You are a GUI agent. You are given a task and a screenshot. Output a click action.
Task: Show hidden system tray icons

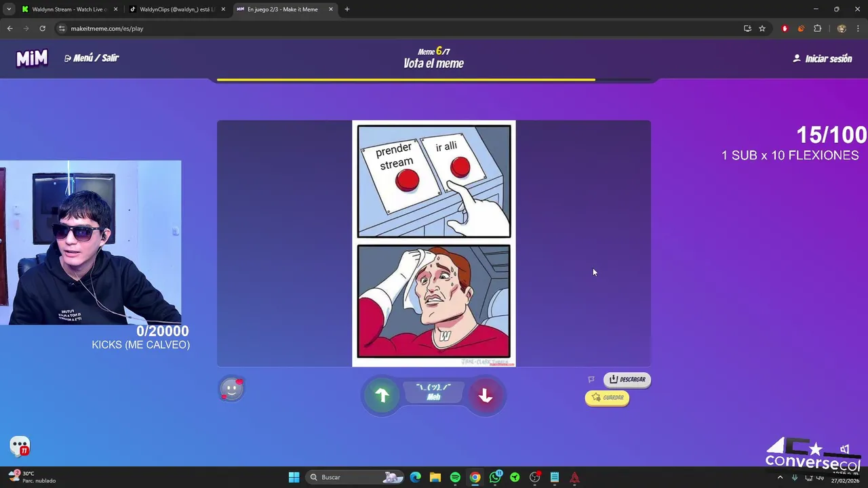point(780,477)
